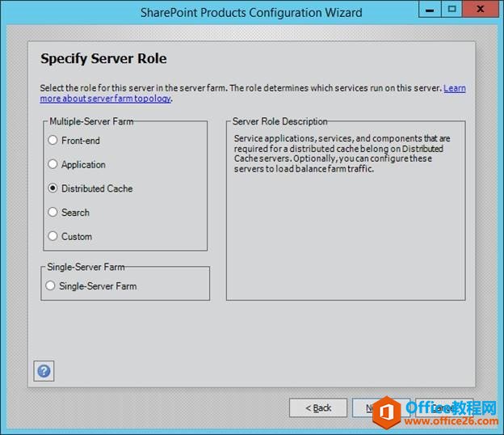504x435 pixels.
Task: Open the help icon button
Action: [x=44, y=371]
